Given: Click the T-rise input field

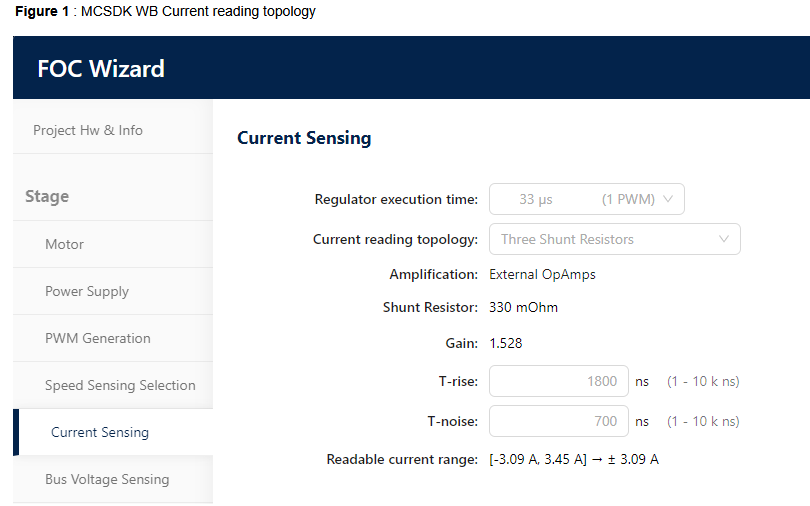Looking at the screenshot, I should click(x=558, y=381).
